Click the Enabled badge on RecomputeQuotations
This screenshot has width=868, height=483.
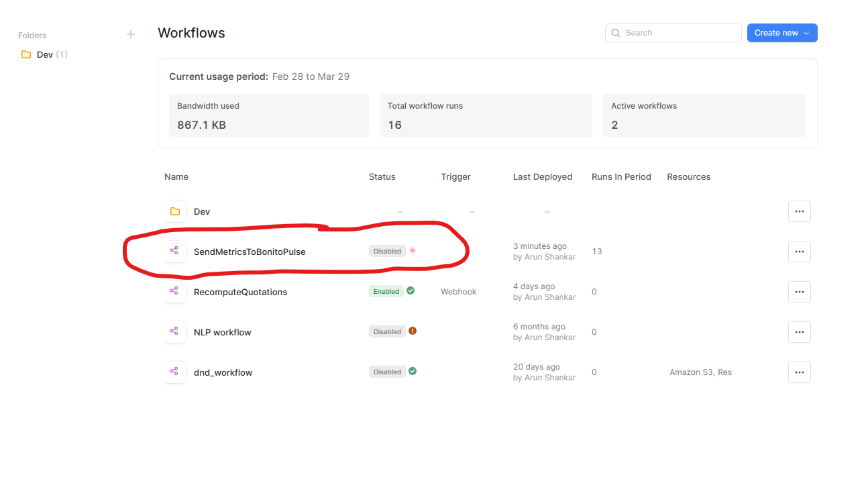(x=386, y=291)
